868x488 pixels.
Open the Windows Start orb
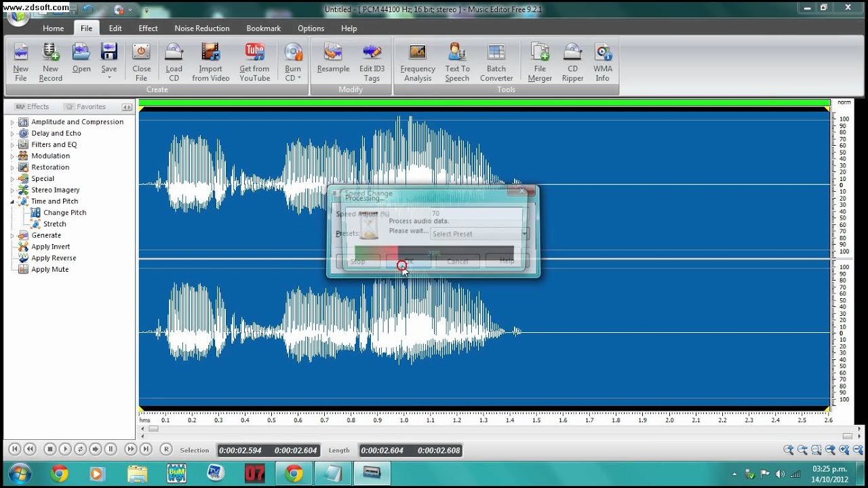(x=19, y=473)
